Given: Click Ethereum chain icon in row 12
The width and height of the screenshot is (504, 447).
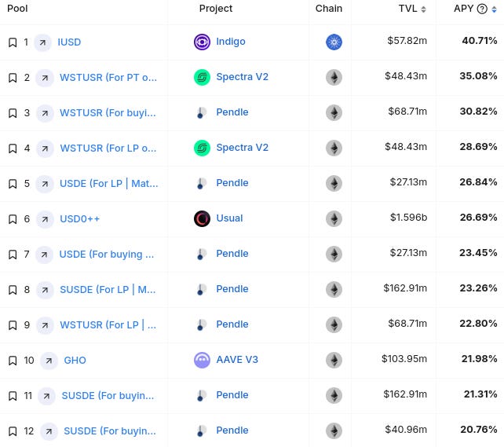Looking at the screenshot, I should pos(334,431).
